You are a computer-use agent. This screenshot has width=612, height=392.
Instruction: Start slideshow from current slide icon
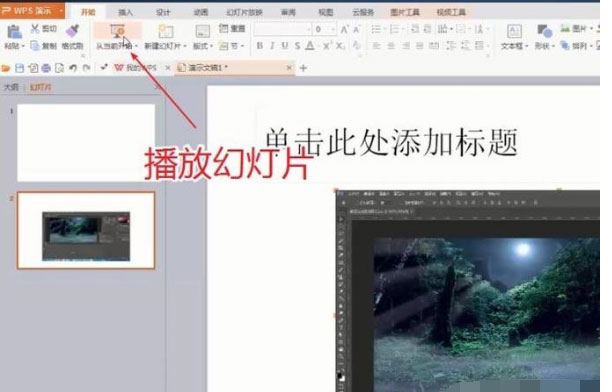point(117,31)
